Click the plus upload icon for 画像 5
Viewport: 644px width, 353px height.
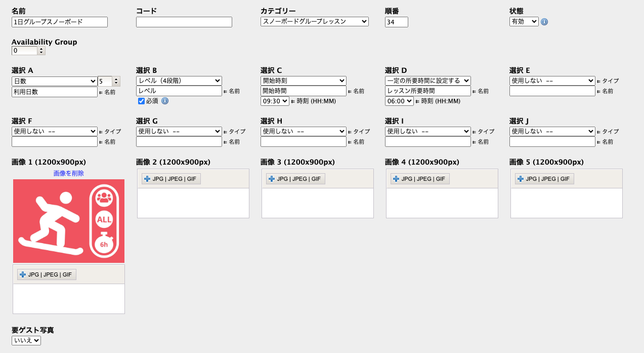(520, 179)
